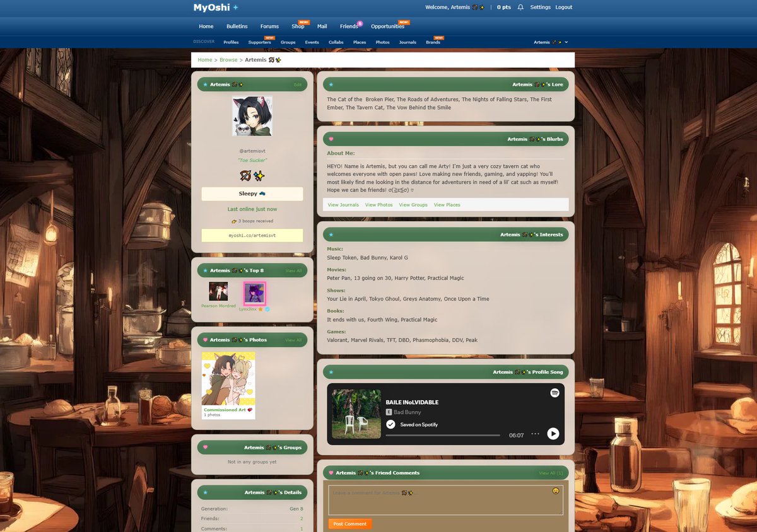Click the Sleepy mood status box
Image resolution: width=757 pixels, height=532 pixels.
coord(252,194)
